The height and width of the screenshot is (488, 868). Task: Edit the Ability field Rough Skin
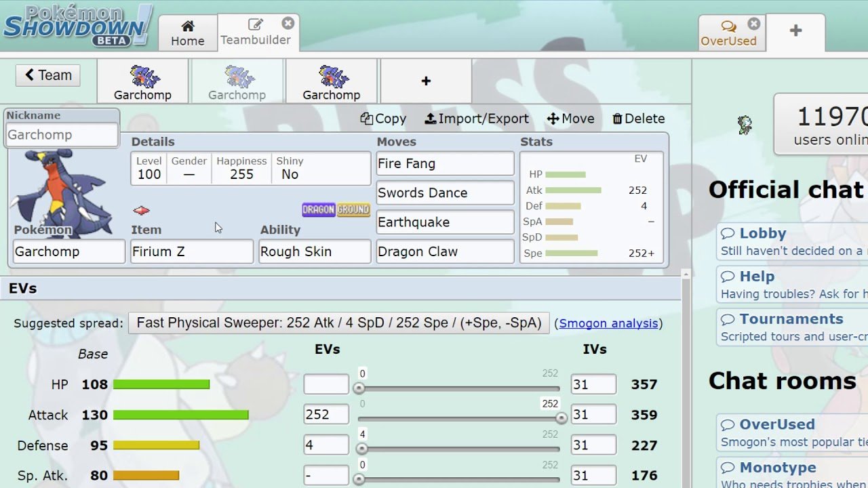tap(315, 251)
